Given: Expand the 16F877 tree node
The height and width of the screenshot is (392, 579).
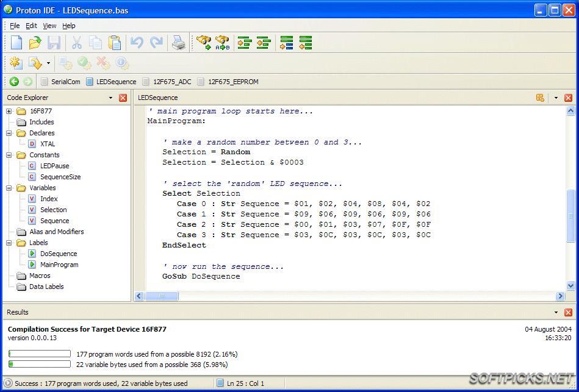Looking at the screenshot, I should point(9,111).
